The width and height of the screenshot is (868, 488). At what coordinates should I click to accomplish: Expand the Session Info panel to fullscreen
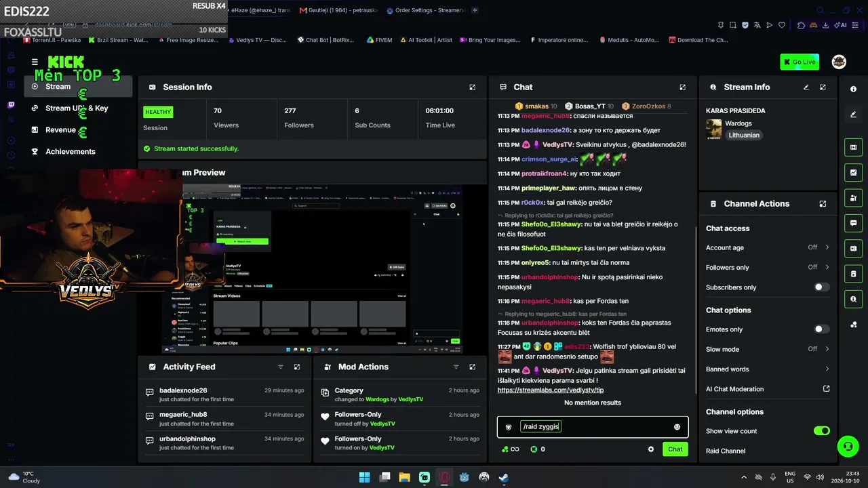coord(473,87)
